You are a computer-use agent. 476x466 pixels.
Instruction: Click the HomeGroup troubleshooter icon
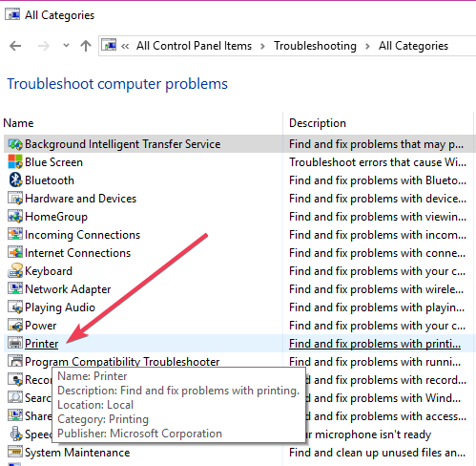point(15,217)
